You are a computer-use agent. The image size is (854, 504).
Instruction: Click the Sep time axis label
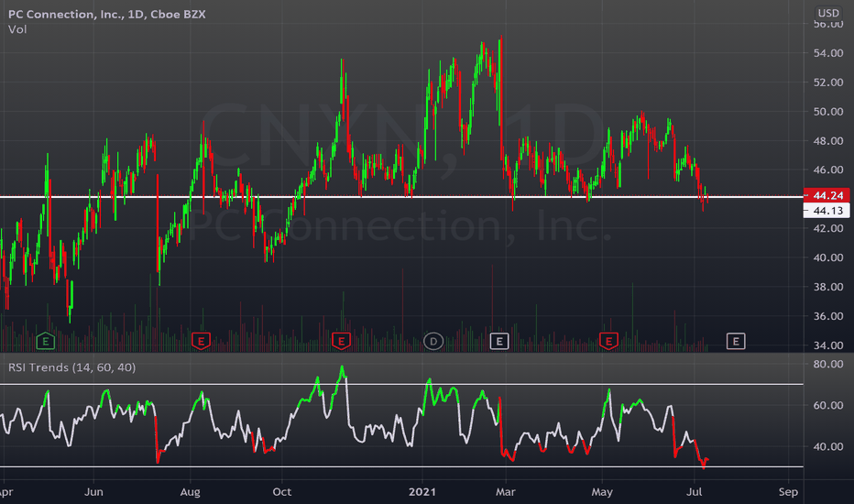pos(788,492)
